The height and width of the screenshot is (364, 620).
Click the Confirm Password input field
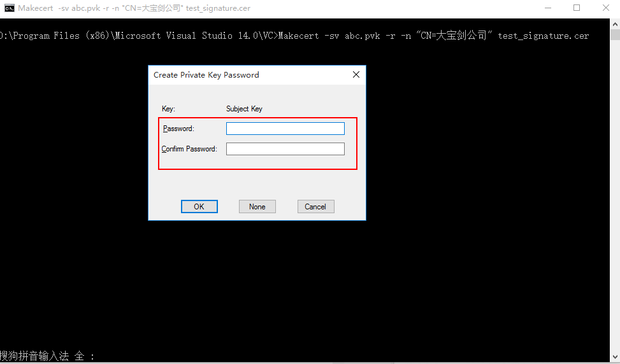point(285,149)
